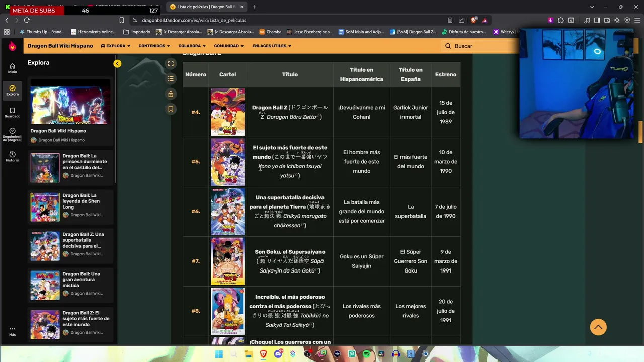Open the Brave Shields lion icon
The height and width of the screenshot is (362, 644).
click(x=473, y=20)
